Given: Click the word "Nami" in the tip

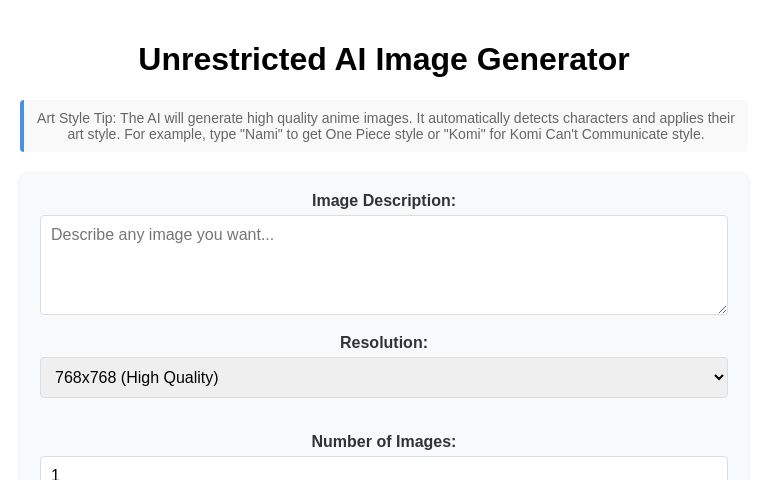Looking at the screenshot, I should 261,134.
